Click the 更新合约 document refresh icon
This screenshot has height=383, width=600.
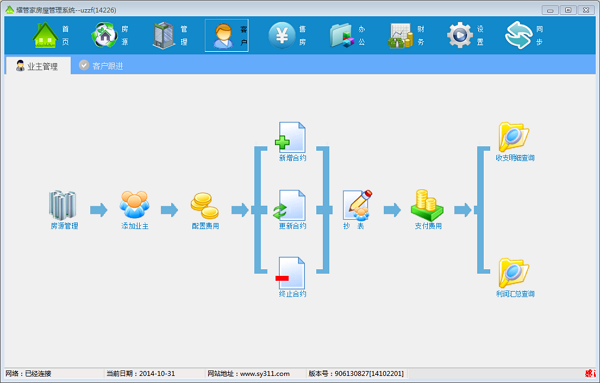click(290, 205)
